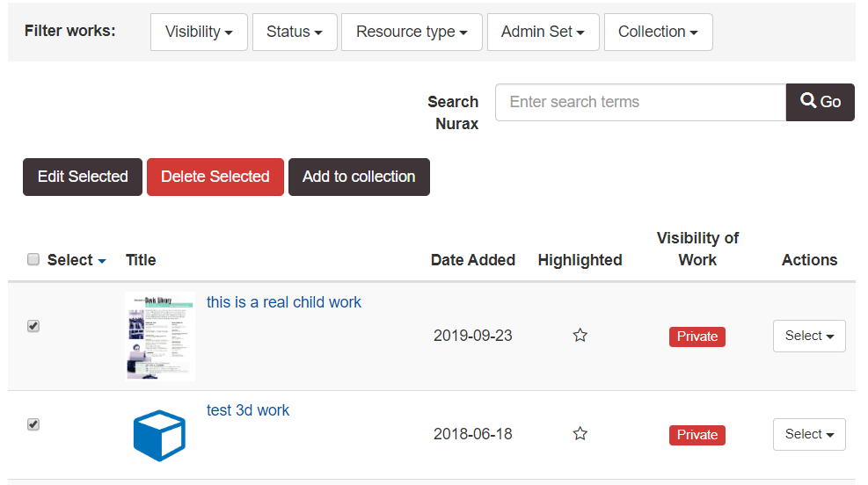Open Actions Select for 'test 3d work'
This screenshot has height=485, width=868.
(809, 434)
